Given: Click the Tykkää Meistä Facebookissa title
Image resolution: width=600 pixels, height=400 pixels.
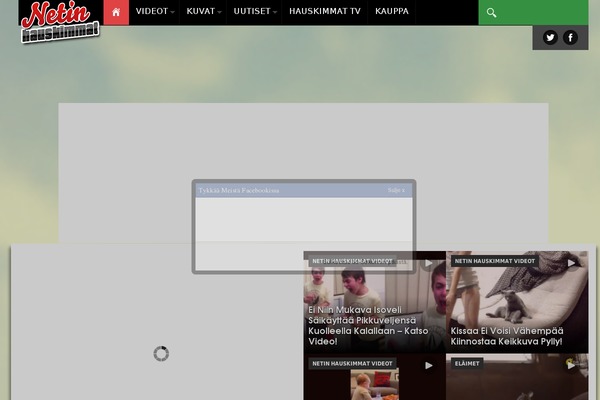Looking at the screenshot, I should [238, 190].
